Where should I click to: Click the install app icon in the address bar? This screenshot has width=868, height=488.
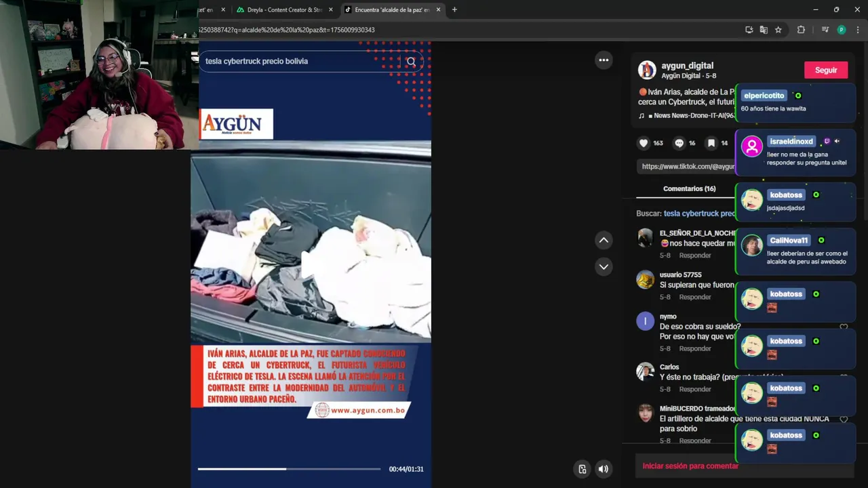tap(749, 30)
